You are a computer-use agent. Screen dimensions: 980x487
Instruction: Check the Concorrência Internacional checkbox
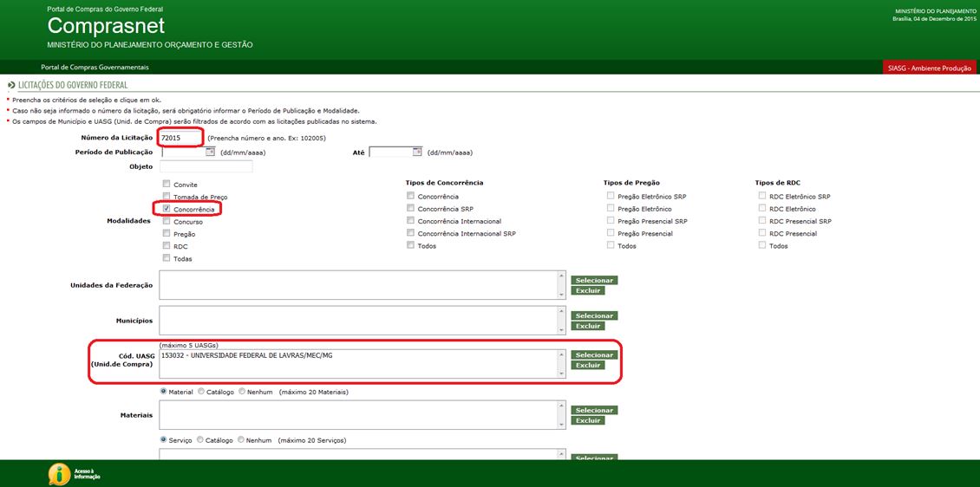click(x=411, y=221)
